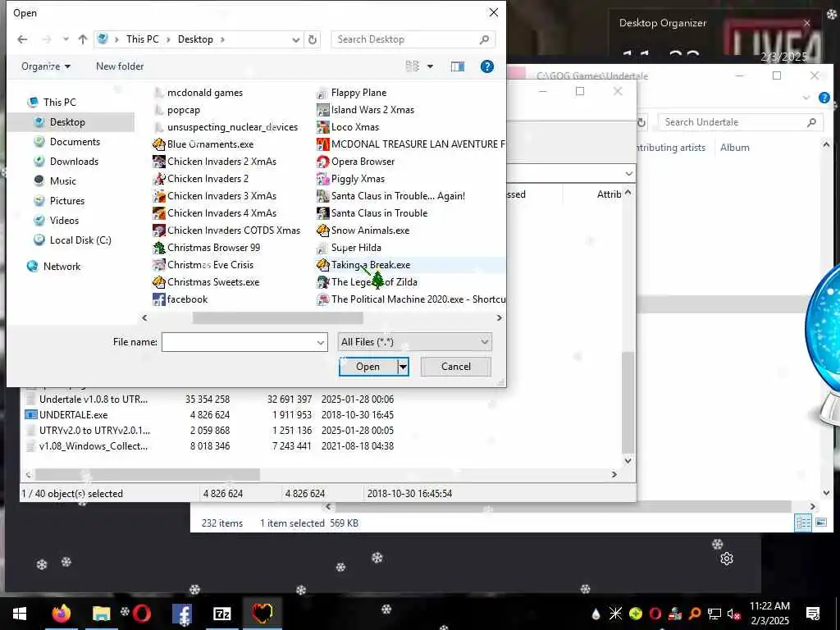Expand the Open button split arrow
This screenshot has height=630, width=840.
coord(403,367)
